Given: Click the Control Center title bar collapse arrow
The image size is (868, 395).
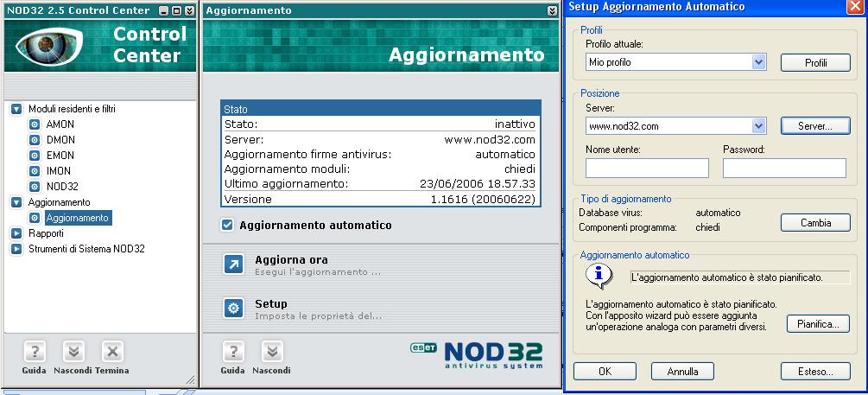Looking at the screenshot, I should click(190, 10).
